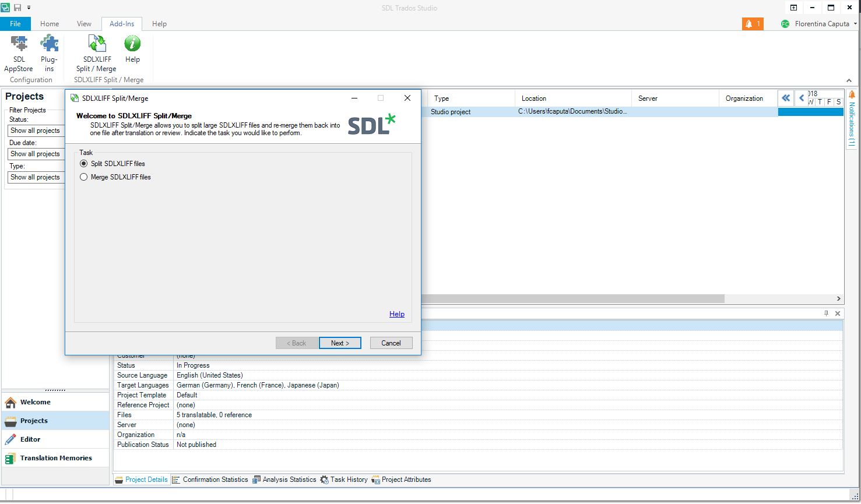861x504 pixels.
Task: Open Due date filter dropdown
Action: click(x=36, y=154)
